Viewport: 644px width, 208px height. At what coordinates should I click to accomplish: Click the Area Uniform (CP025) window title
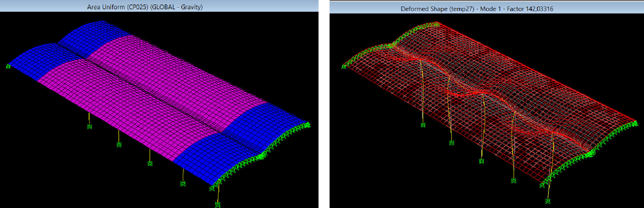coord(145,7)
